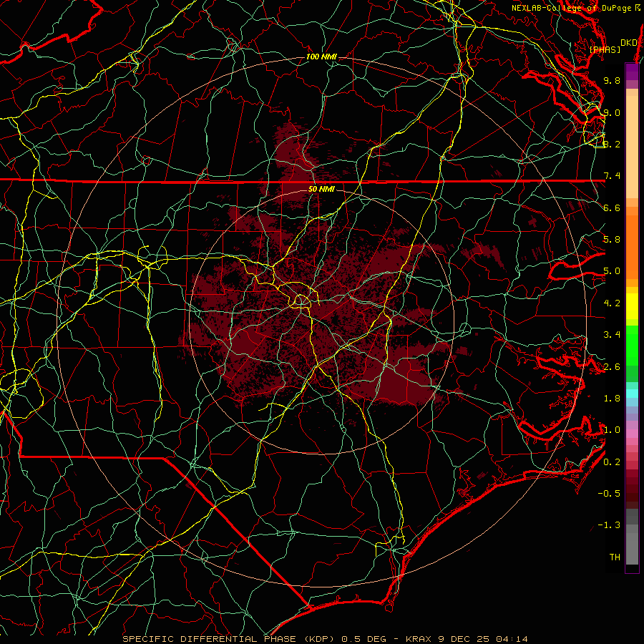Viewport: 644px width, 644px height.
Task: Click the 7.4 value on the color scale
Action: click(x=612, y=176)
